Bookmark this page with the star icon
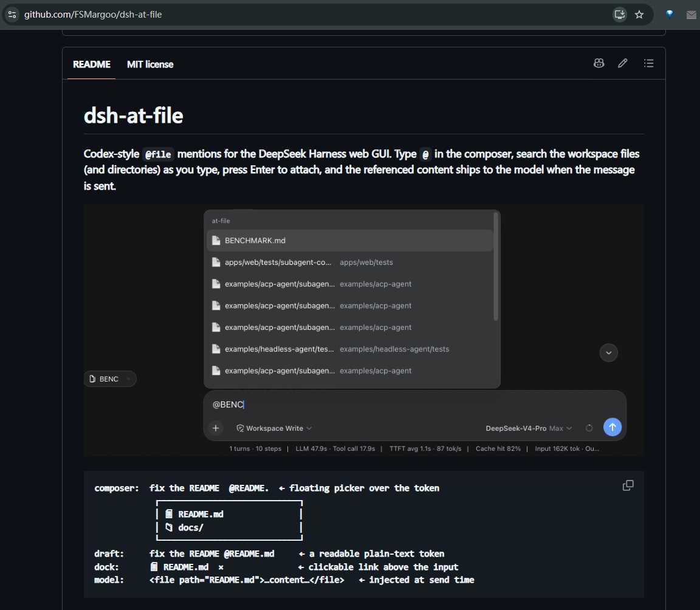This screenshot has height=610, width=700. pyautogui.click(x=639, y=15)
